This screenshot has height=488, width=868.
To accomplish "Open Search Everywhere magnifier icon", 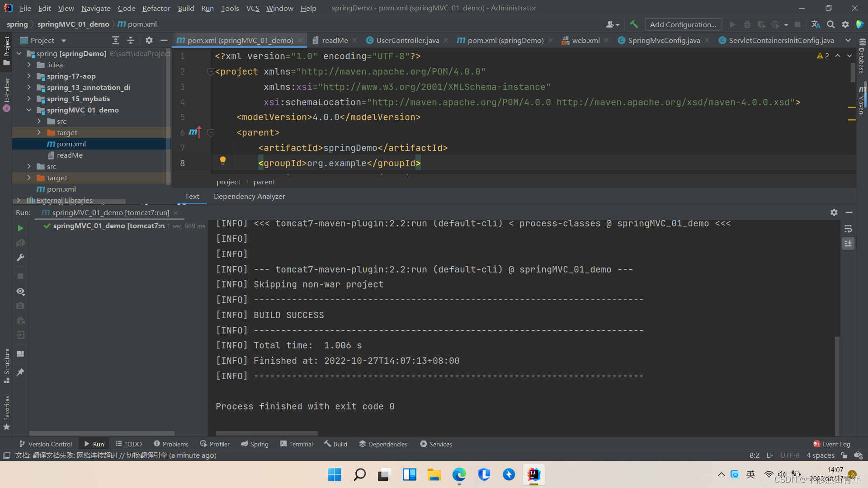I will click(830, 24).
